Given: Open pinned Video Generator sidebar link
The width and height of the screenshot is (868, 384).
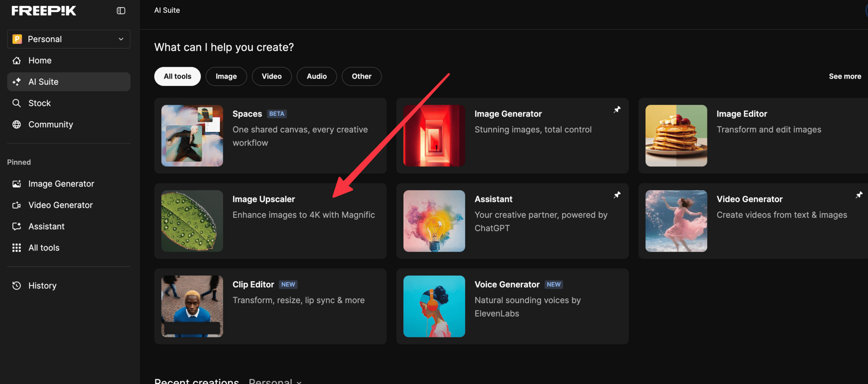Looking at the screenshot, I should (69, 205).
